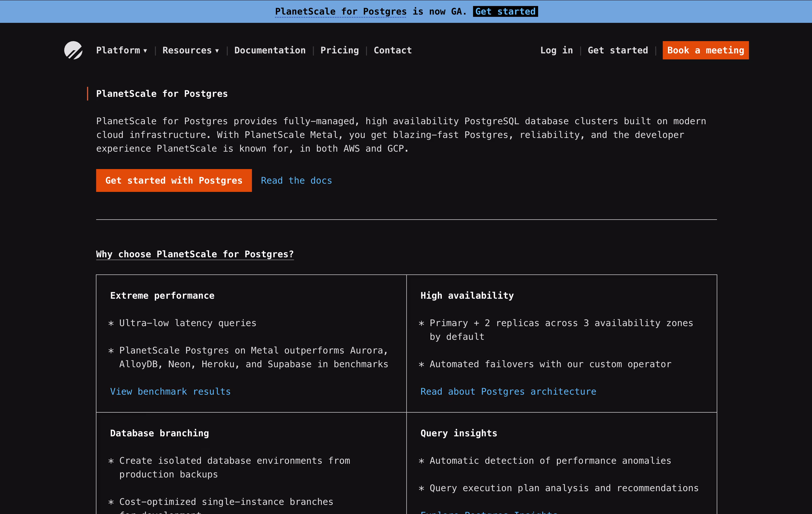This screenshot has height=514, width=812.
Task: Click Automated failovers with our custom operator text
Action: 550,364
